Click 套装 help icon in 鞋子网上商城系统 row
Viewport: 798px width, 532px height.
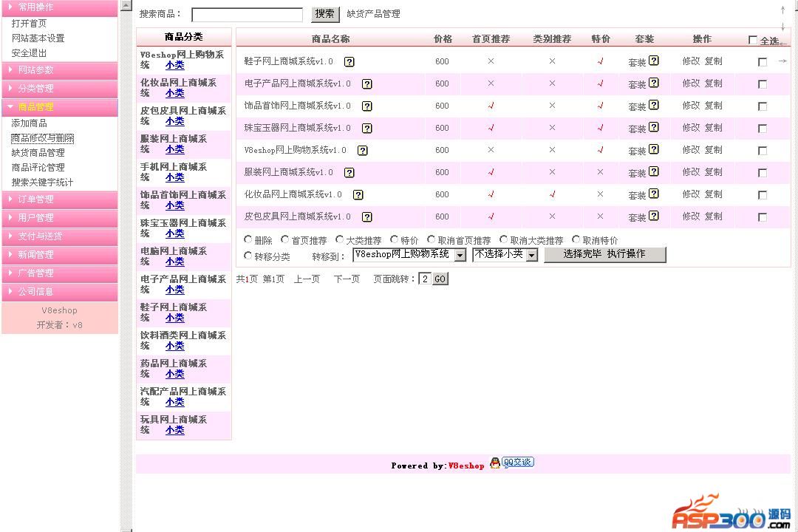click(x=654, y=60)
